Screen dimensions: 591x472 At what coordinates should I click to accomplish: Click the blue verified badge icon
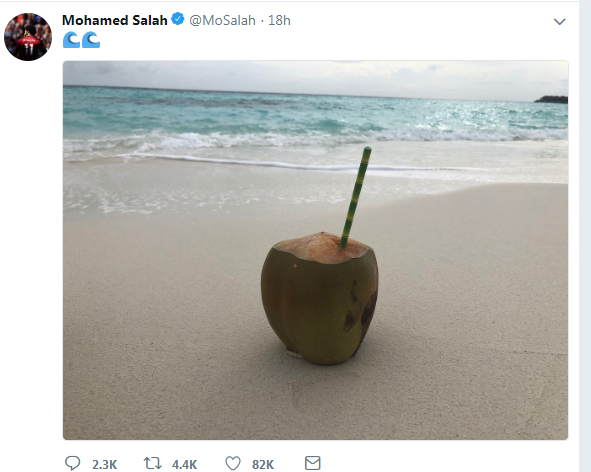click(178, 19)
